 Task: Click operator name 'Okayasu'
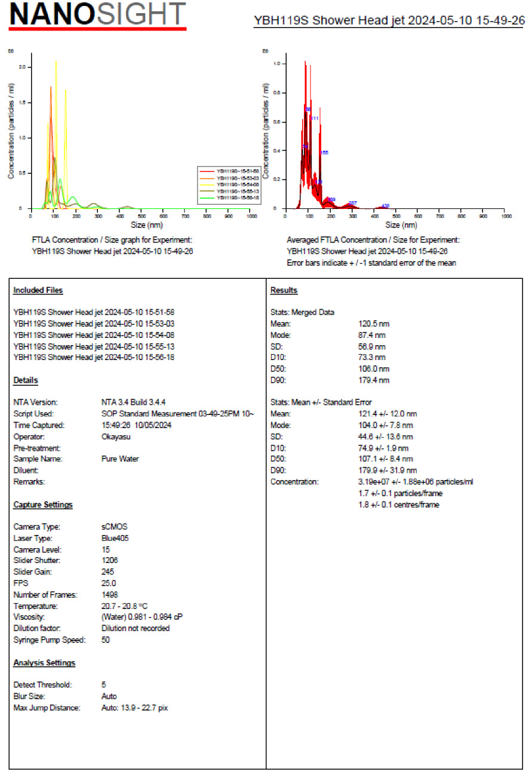pyautogui.click(x=116, y=436)
